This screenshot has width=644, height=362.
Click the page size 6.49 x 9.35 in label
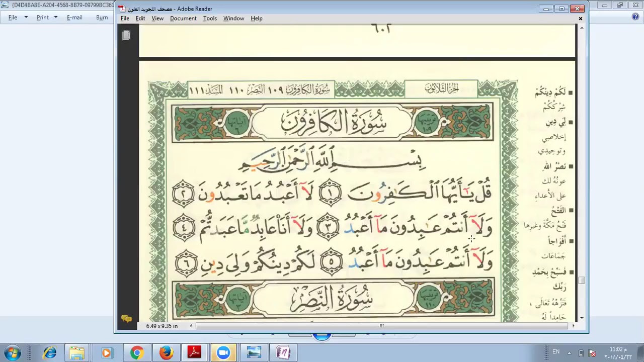tap(162, 326)
